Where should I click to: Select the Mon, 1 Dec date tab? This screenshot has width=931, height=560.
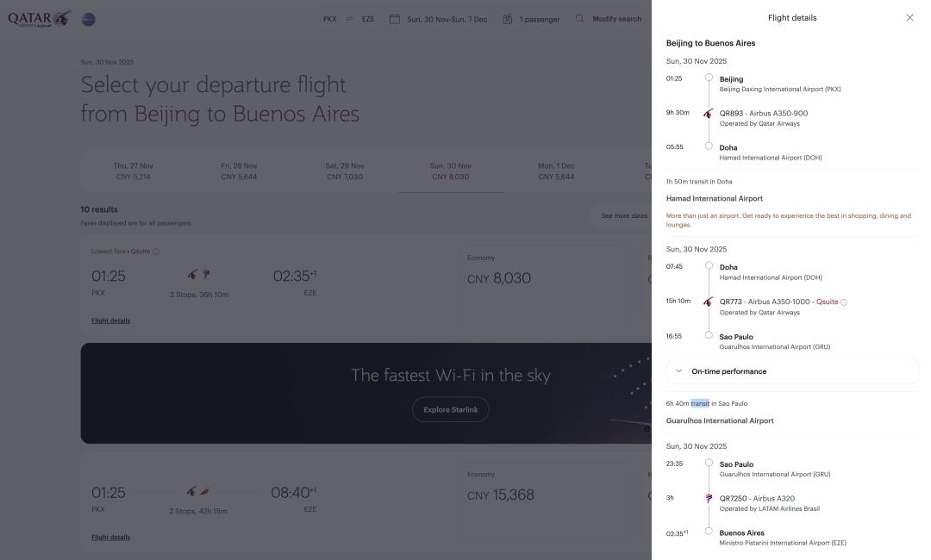click(556, 171)
